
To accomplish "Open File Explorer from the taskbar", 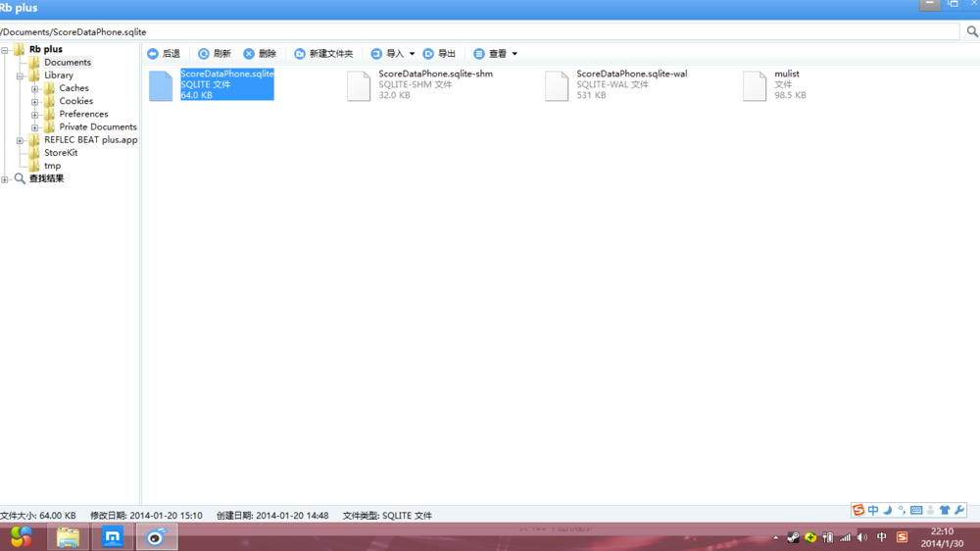I will tap(69, 537).
